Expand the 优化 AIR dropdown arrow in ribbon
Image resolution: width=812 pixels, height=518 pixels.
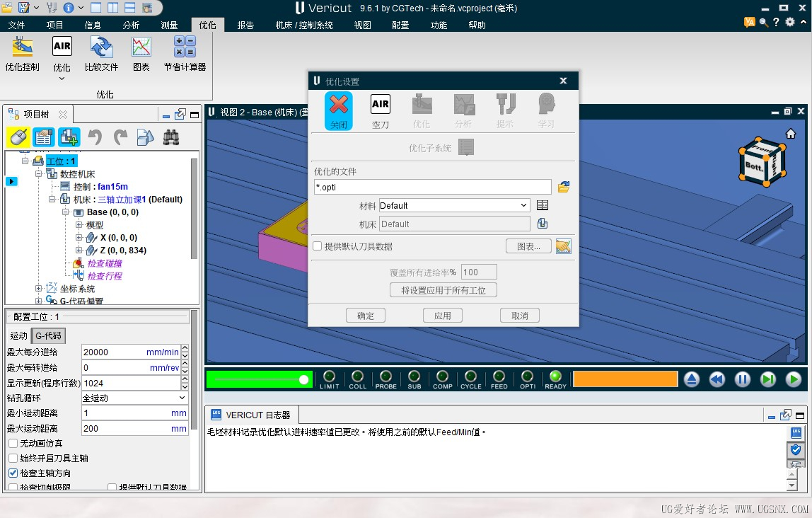tap(62, 79)
